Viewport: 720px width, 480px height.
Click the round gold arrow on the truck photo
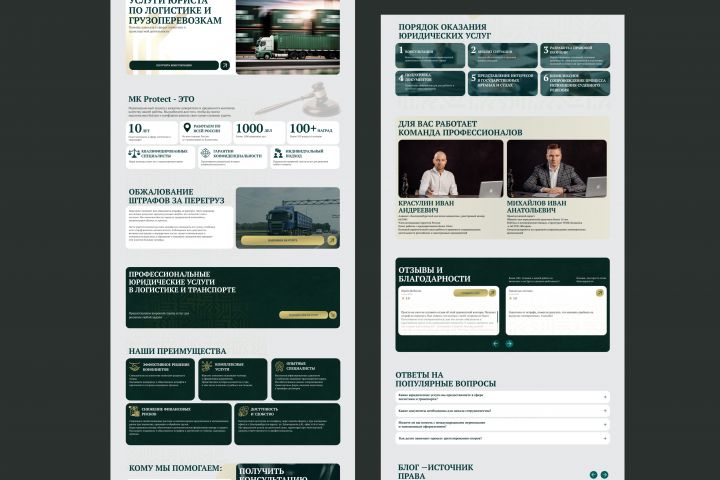pos(332,240)
